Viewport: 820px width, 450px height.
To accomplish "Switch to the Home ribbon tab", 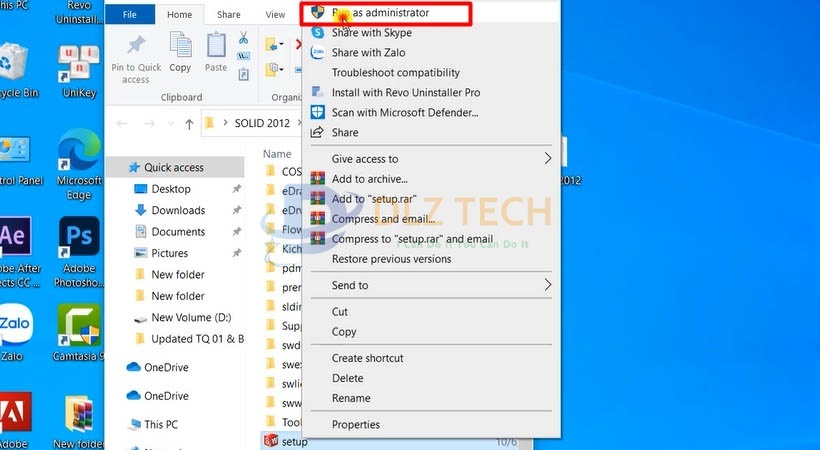I will click(179, 15).
